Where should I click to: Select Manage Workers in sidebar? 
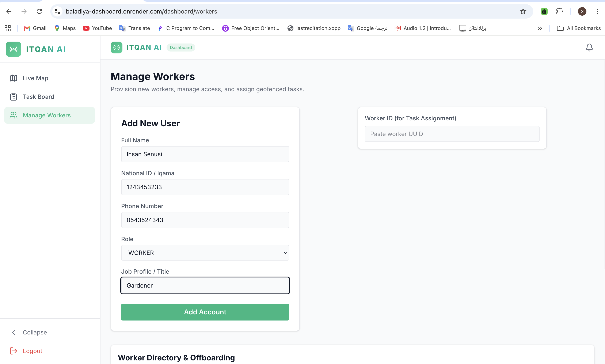click(50, 115)
